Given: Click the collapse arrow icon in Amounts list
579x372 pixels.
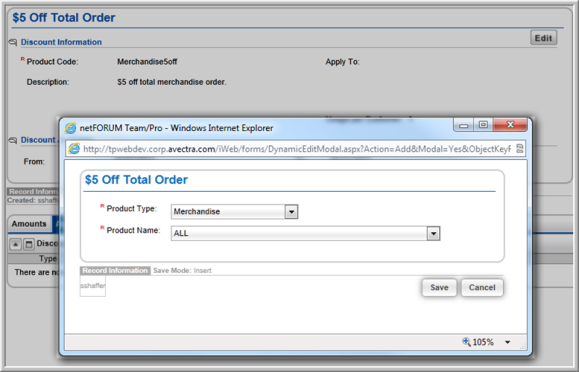Looking at the screenshot, I should coord(16,244).
